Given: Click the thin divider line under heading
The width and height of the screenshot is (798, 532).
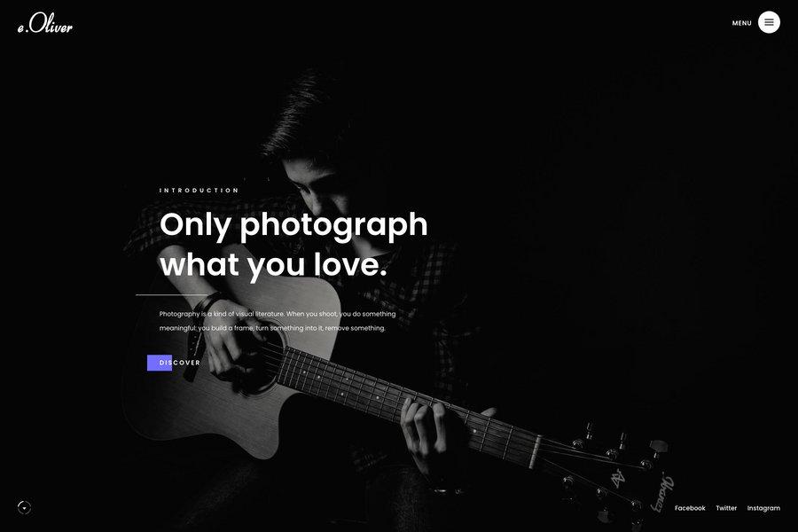Looking at the screenshot, I should click(171, 294).
